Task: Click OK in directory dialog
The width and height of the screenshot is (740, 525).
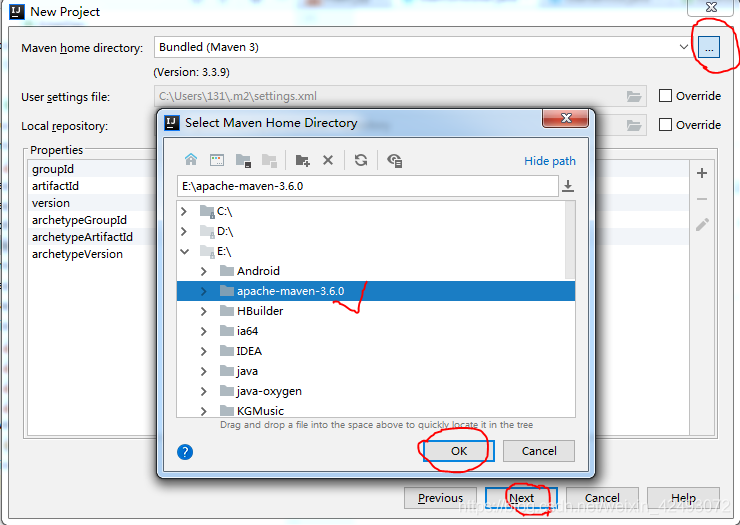Action: tap(459, 451)
